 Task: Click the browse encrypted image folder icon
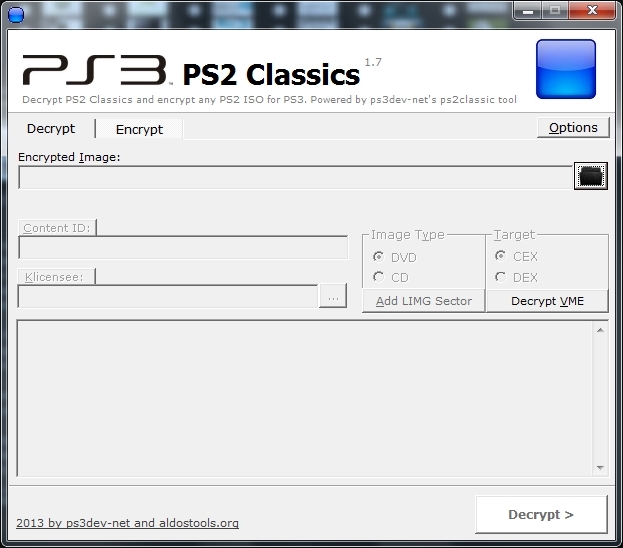click(x=591, y=177)
